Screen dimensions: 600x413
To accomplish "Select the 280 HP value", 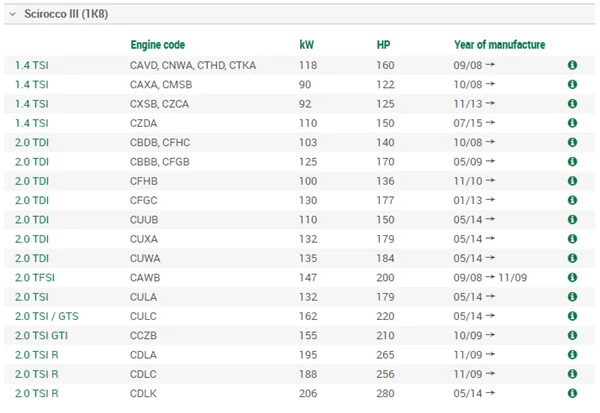I will 385,393.
